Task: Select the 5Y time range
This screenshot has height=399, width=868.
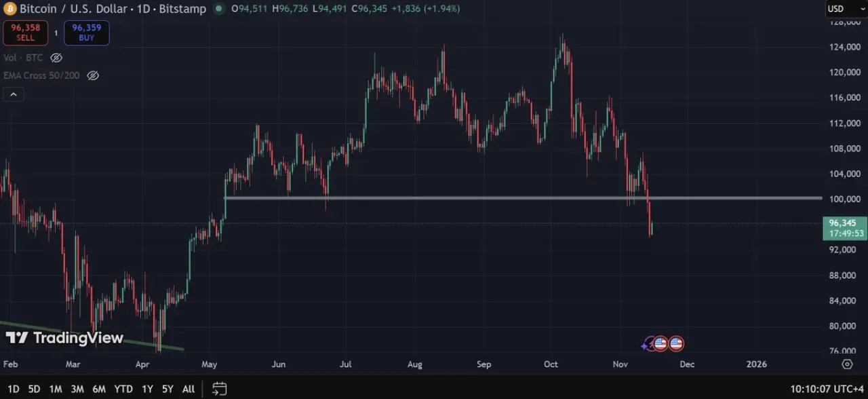Action: tap(167, 389)
